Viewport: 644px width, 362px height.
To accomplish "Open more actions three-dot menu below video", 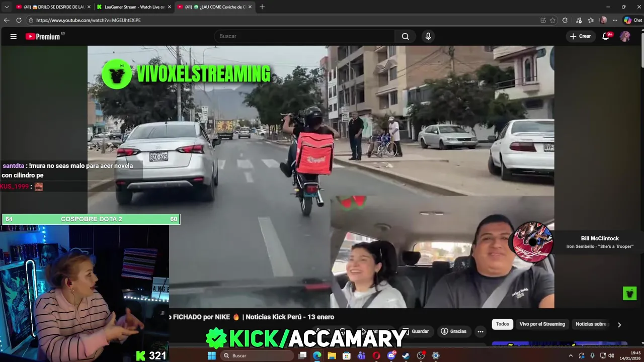I will [x=480, y=331].
